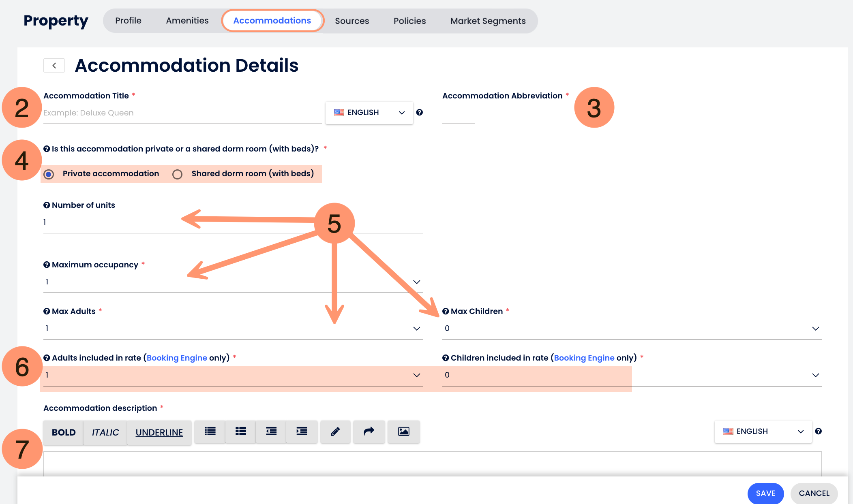Open the ENGLISH language dropdown beside the title

pyautogui.click(x=369, y=113)
